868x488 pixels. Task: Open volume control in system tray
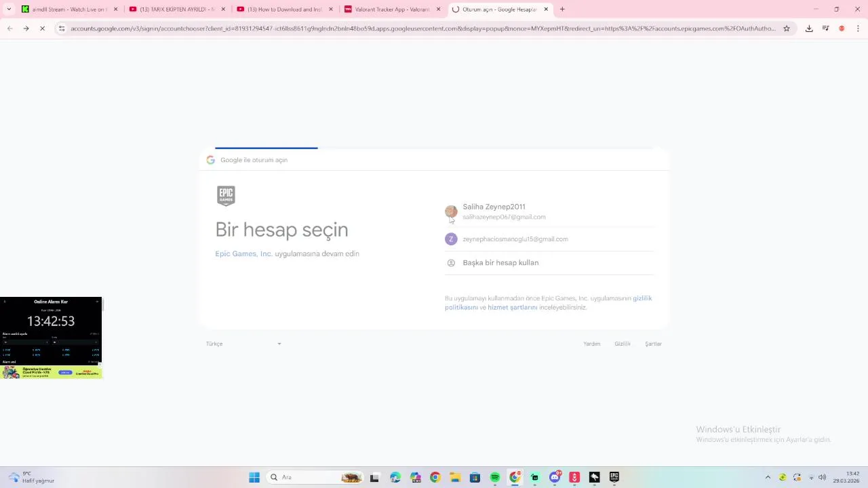pos(823,478)
